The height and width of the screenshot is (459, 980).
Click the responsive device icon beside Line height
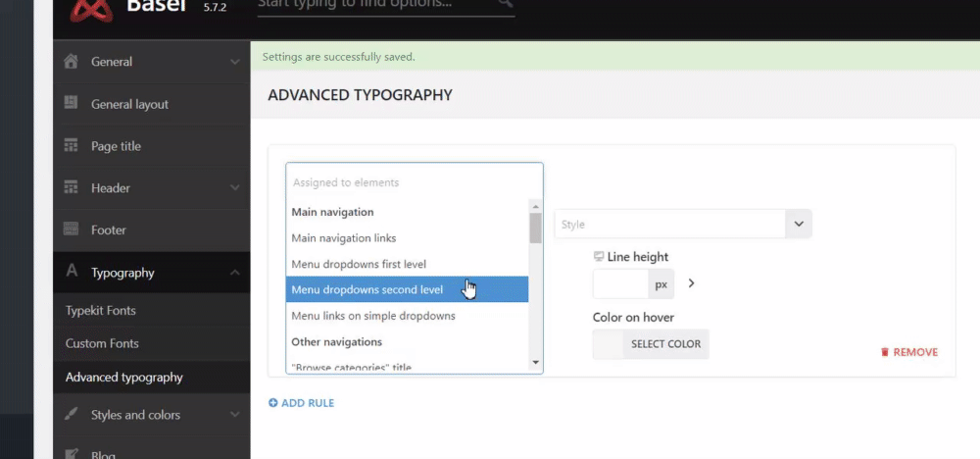pyautogui.click(x=599, y=257)
